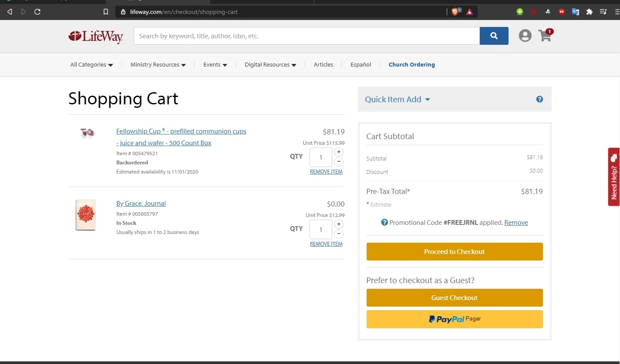Expand the All Categories menu

pyautogui.click(x=91, y=64)
